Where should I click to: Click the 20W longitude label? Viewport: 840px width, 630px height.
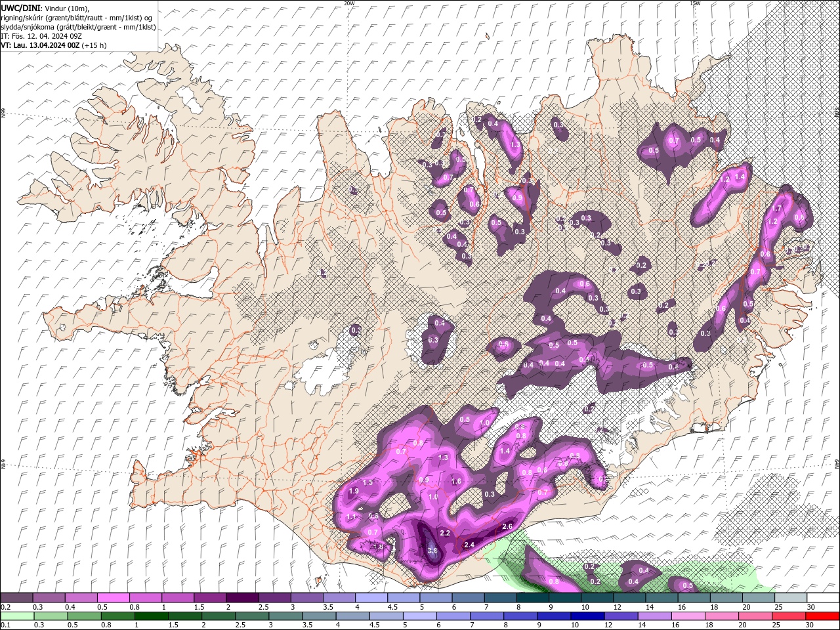coord(349,3)
